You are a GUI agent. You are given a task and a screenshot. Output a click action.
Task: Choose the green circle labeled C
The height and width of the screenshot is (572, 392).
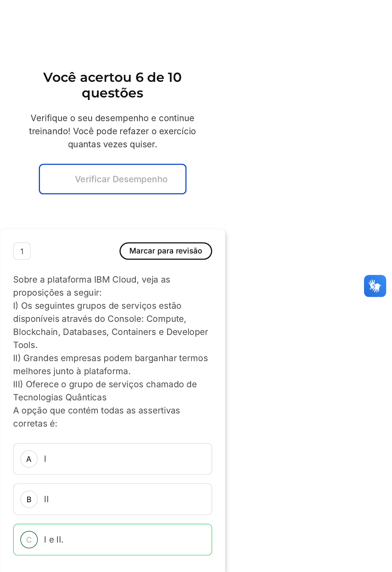click(29, 540)
